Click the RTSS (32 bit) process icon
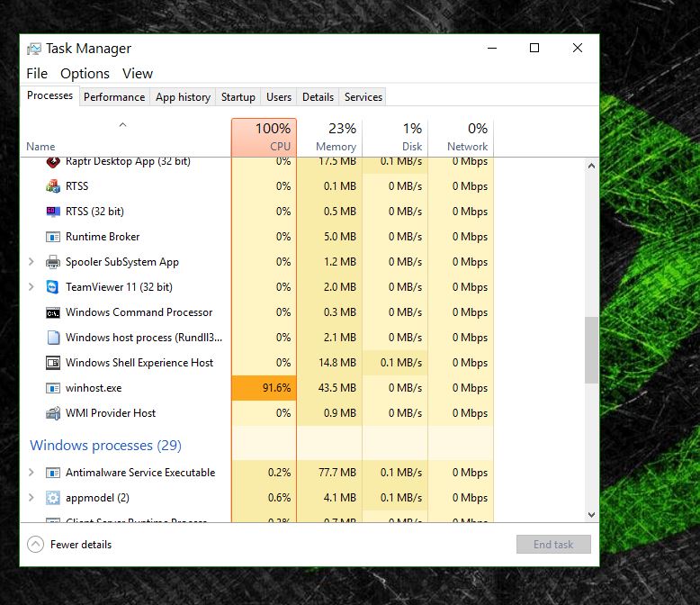Screen dimensions: 700x605 pyautogui.click(x=52, y=212)
